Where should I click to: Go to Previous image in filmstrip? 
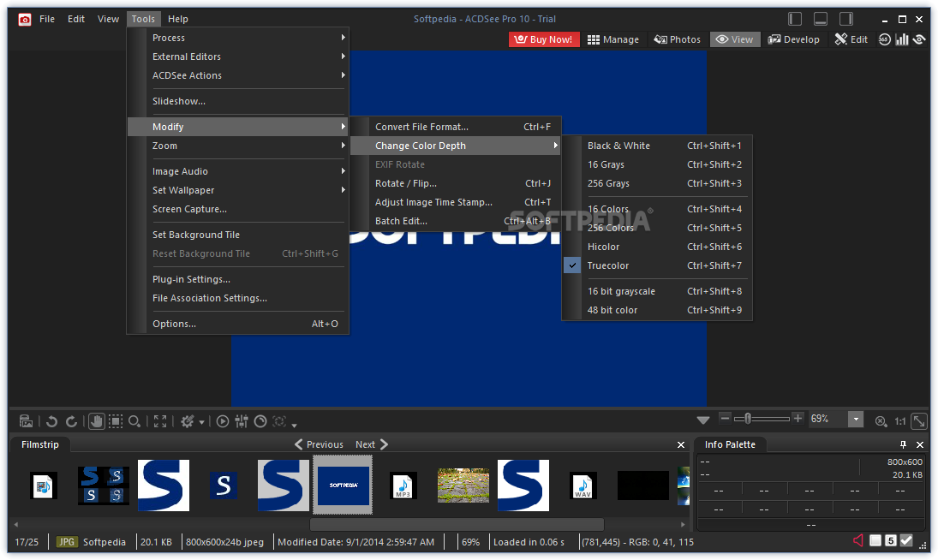[319, 444]
